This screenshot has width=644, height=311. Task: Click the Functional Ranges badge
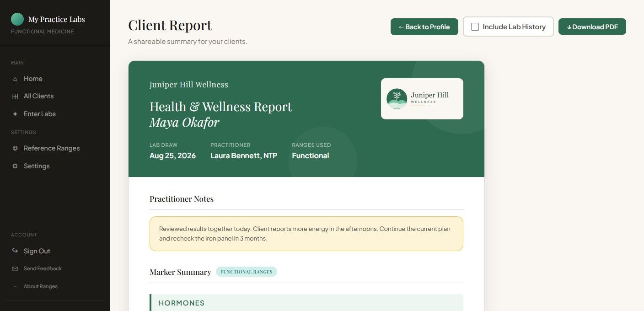[247, 272]
